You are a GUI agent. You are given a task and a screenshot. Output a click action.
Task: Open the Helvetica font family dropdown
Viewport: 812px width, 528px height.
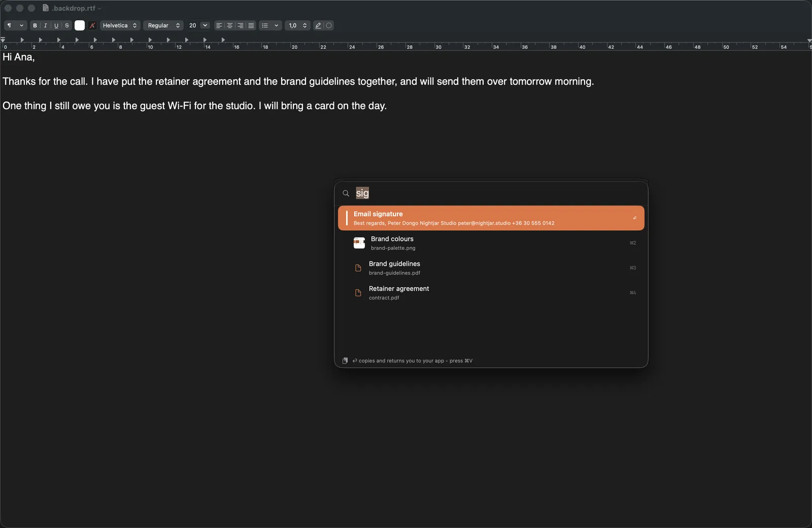120,25
